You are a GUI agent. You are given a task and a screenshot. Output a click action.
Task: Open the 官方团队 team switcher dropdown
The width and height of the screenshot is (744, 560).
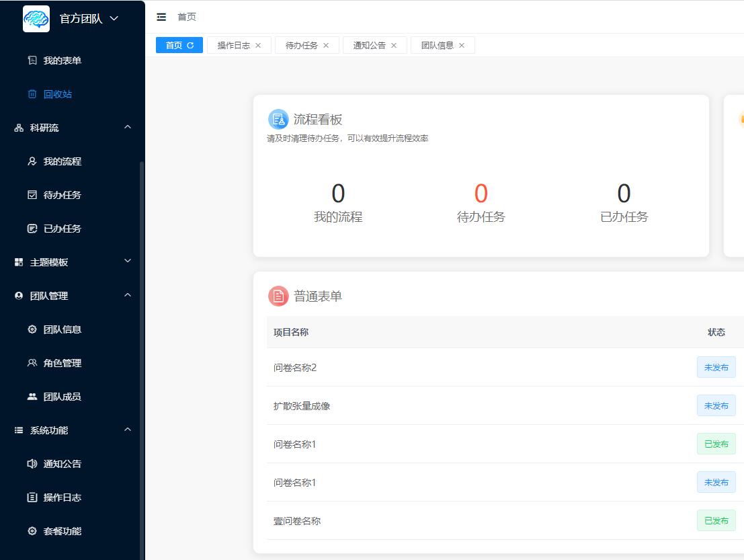click(x=89, y=19)
